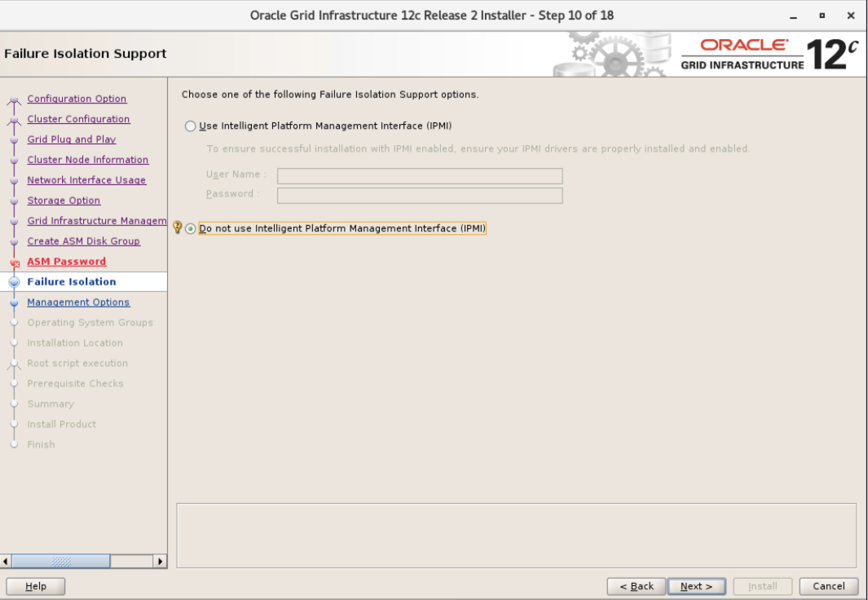Screen dimensions: 868x600
Task: Select Do not use IPMI radio button
Action: pos(191,228)
